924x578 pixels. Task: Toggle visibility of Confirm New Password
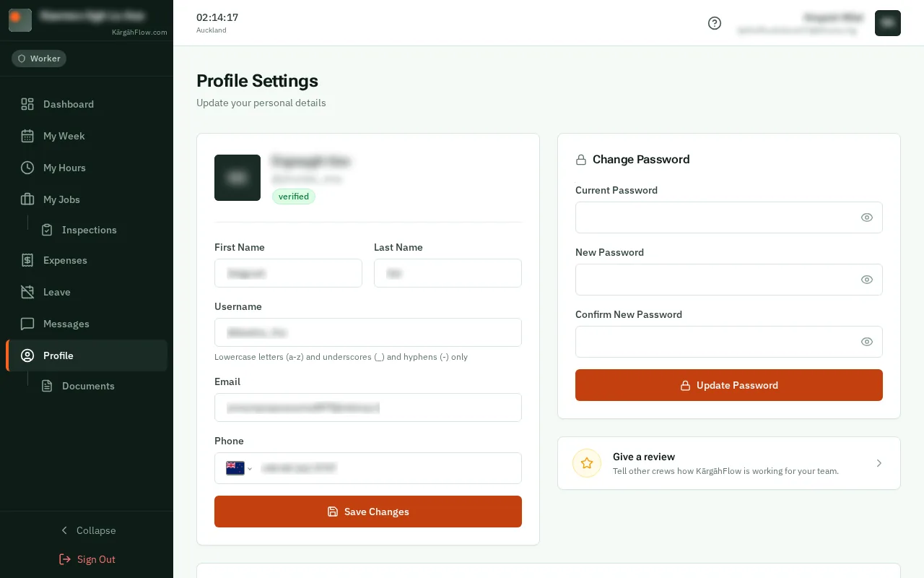(x=867, y=342)
